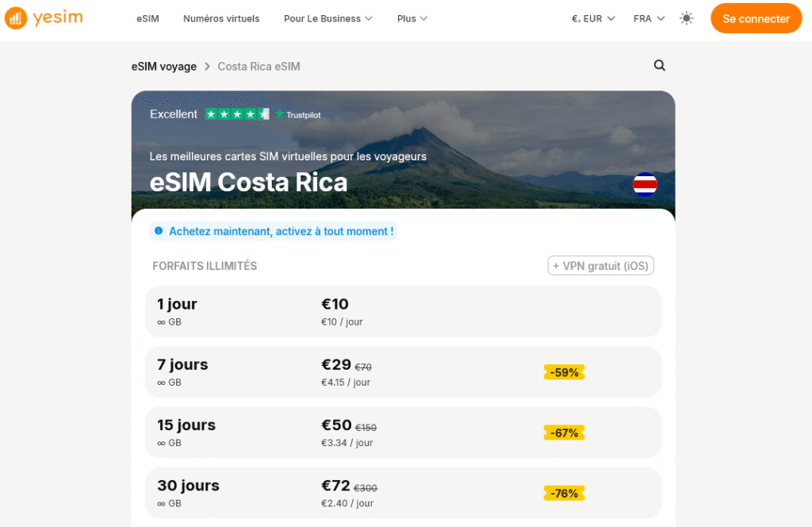Open the Pour Le Business dropdown
The width and height of the screenshot is (812, 527).
(327, 18)
